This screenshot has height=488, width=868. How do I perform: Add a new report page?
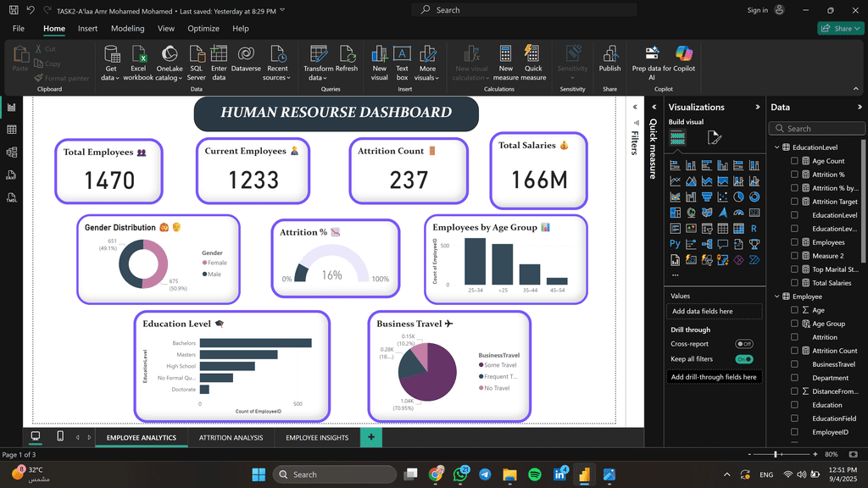tap(370, 437)
